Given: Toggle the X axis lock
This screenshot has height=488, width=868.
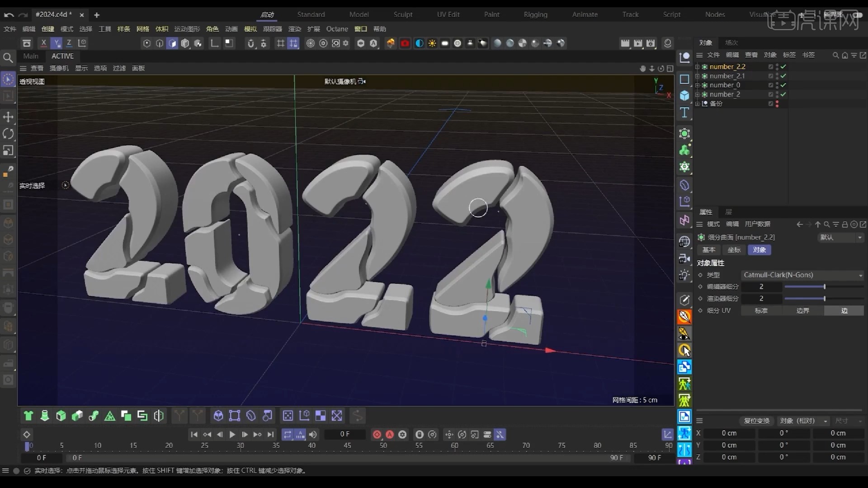Looking at the screenshot, I should [x=43, y=43].
